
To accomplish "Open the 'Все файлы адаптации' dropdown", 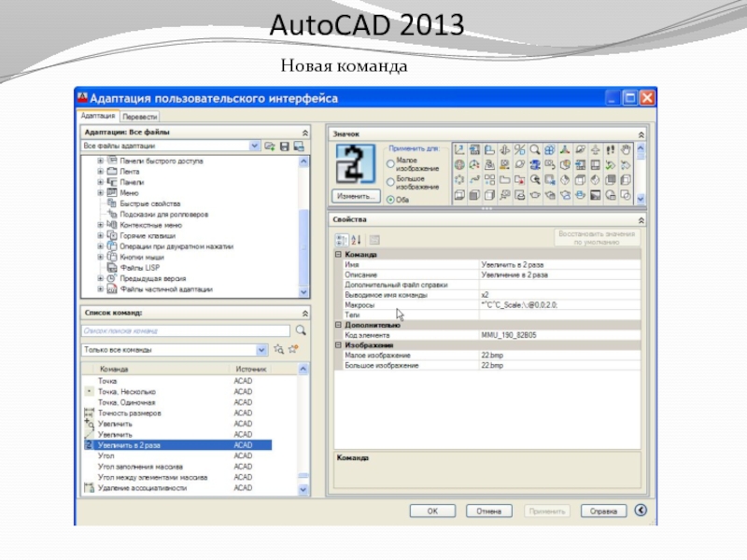I will click(254, 147).
